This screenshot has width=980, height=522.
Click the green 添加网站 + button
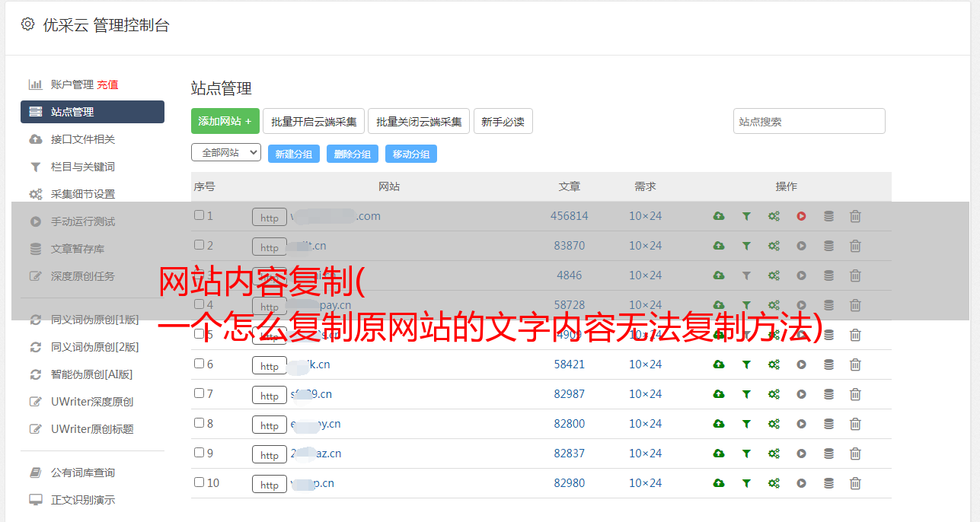(x=225, y=121)
